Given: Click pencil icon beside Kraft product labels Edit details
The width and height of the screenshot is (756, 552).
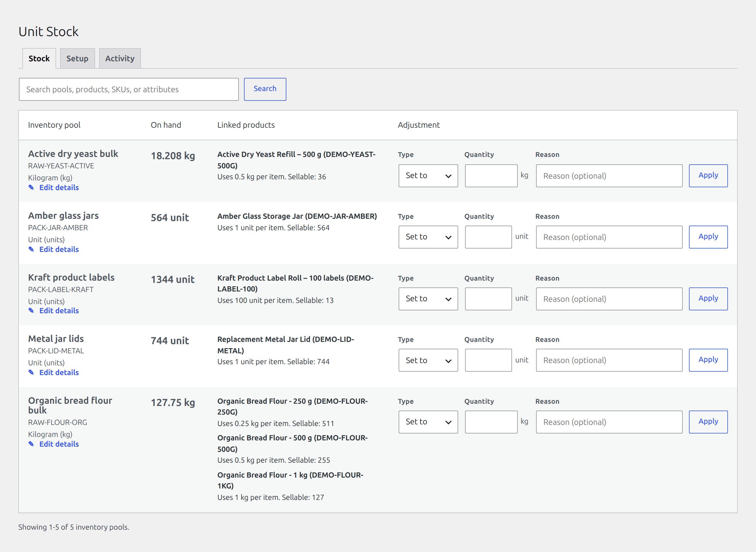Looking at the screenshot, I should coord(31,311).
